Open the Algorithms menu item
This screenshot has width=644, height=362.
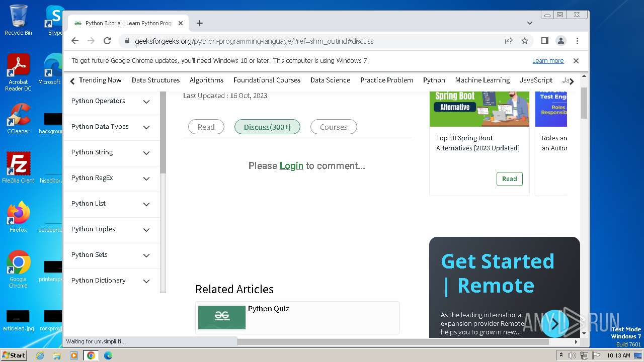[206, 80]
